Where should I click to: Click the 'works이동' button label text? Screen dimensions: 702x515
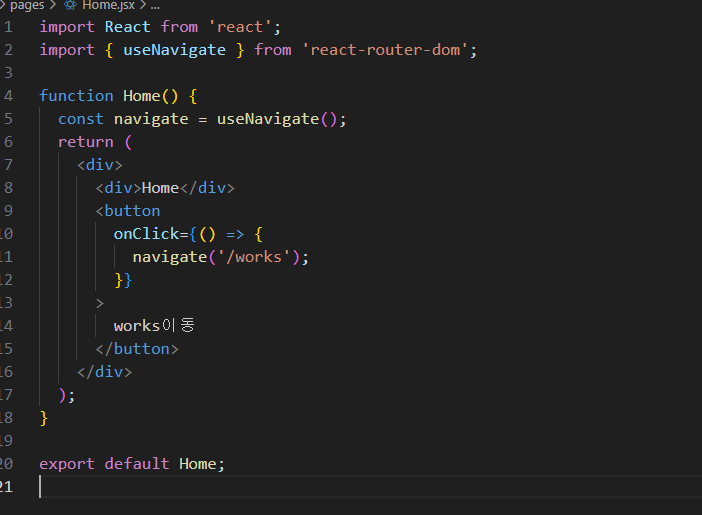coord(154,326)
